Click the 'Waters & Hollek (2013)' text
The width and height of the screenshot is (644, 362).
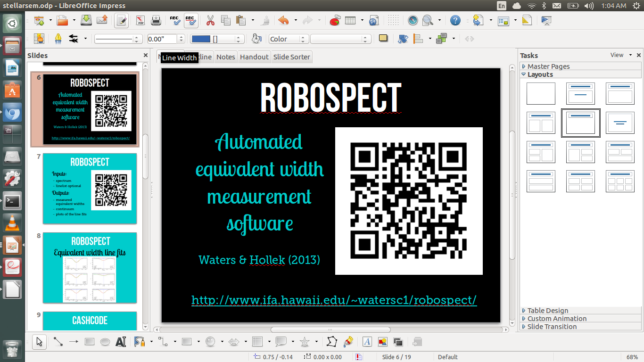(259, 260)
